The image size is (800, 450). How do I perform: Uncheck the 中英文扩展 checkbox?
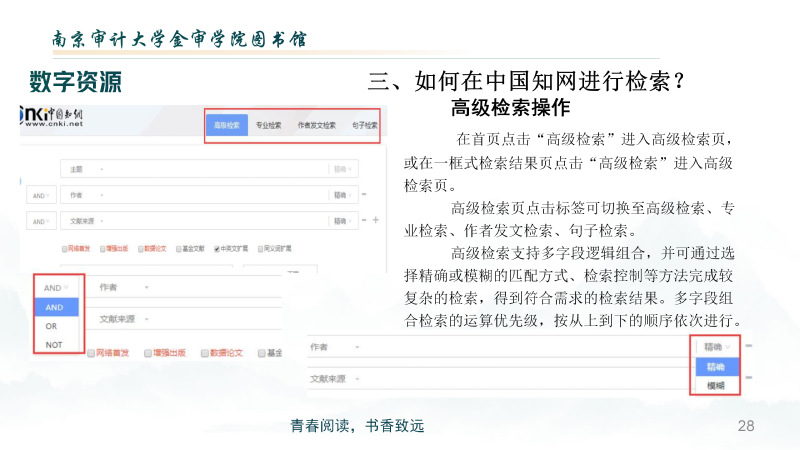[216, 249]
